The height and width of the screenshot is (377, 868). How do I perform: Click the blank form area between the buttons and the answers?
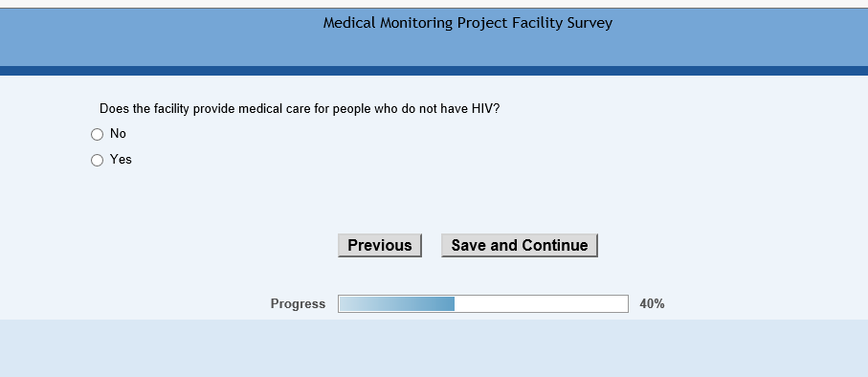pos(434,199)
